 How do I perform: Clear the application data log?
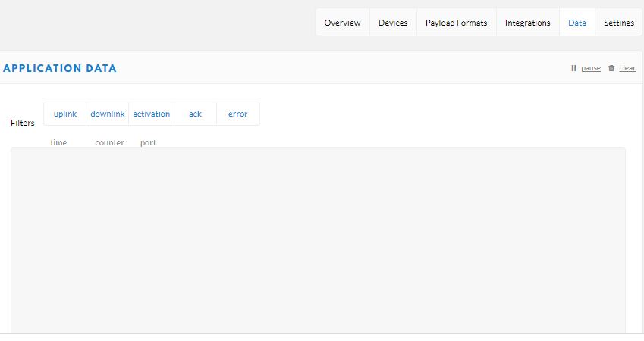pos(627,68)
